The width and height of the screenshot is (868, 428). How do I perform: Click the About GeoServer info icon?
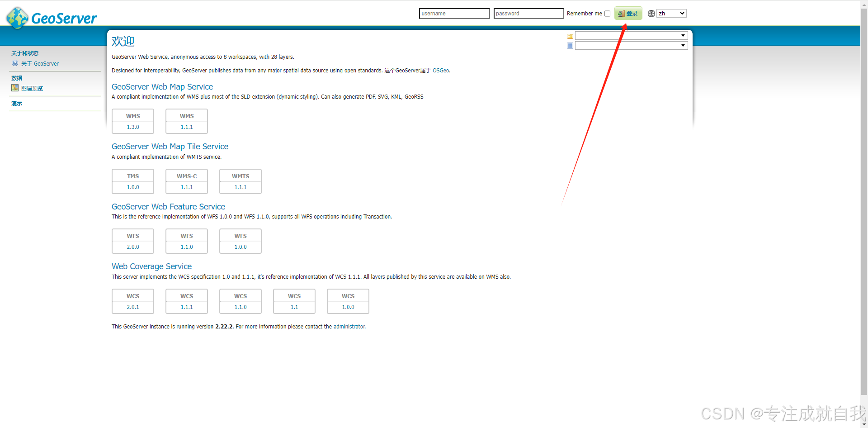click(x=15, y=63)
